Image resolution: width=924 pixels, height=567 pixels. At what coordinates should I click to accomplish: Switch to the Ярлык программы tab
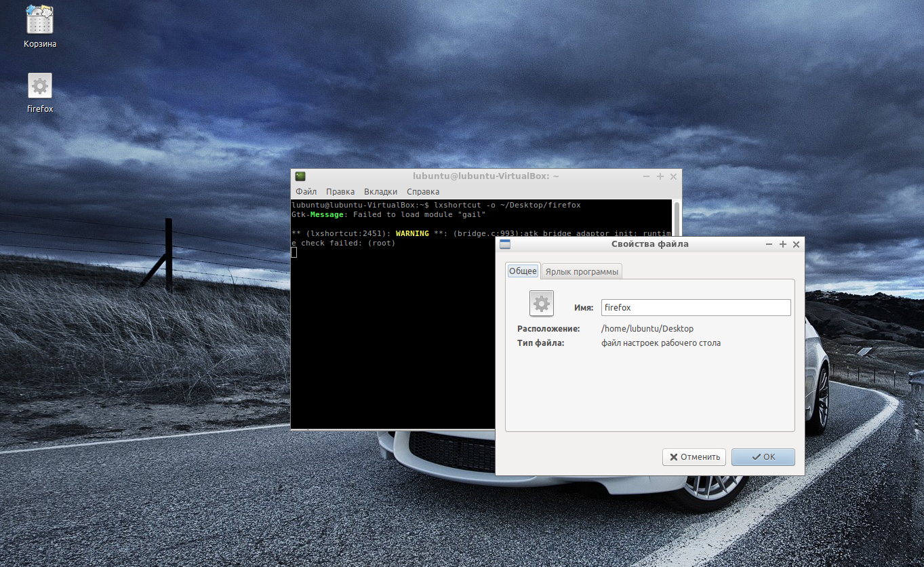(582, 271)
